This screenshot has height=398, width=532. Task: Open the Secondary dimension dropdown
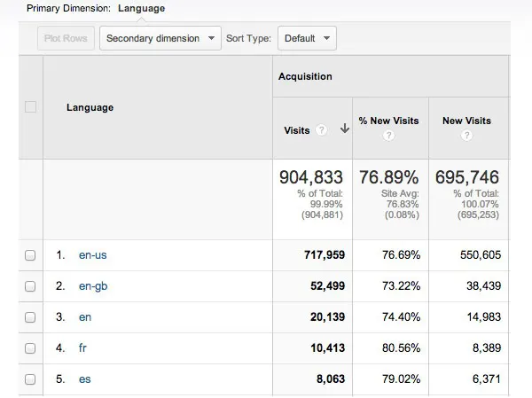(x=160, y=38)
